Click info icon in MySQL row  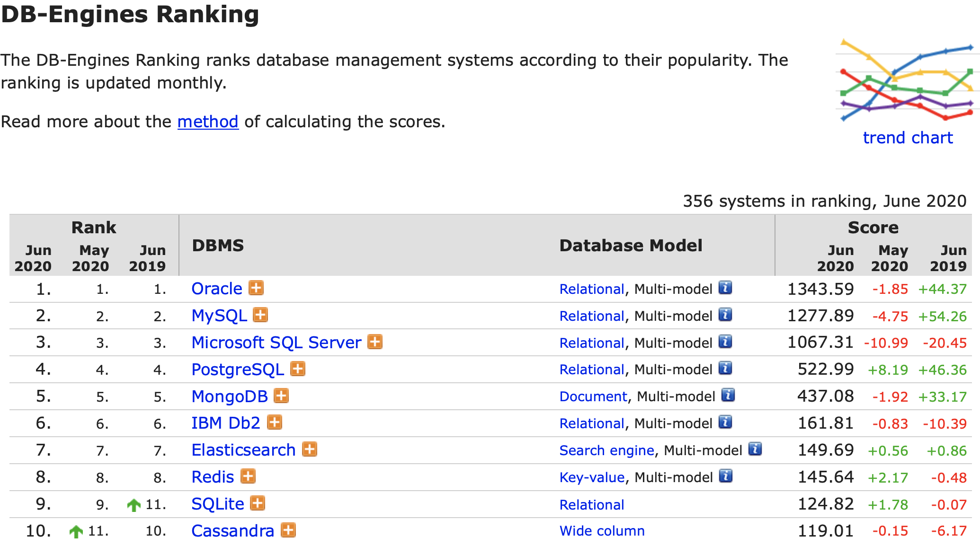725,314
